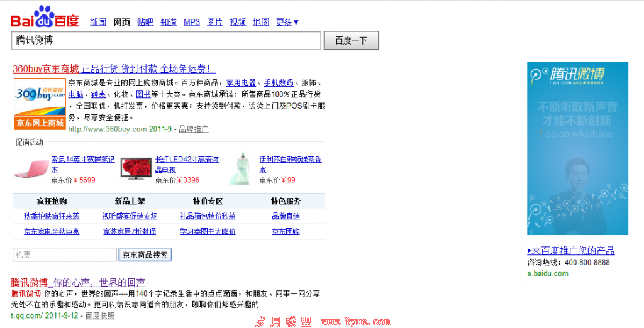Screen dimensions: 644x328
Task: Expand the 更多 more dropdown
Action: tap(287, 22)
